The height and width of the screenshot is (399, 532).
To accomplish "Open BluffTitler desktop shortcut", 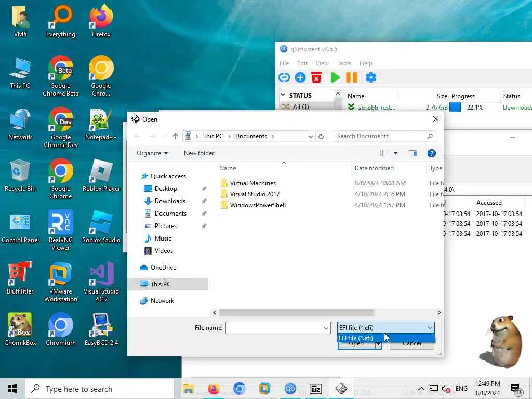I will tap(20, 278).
